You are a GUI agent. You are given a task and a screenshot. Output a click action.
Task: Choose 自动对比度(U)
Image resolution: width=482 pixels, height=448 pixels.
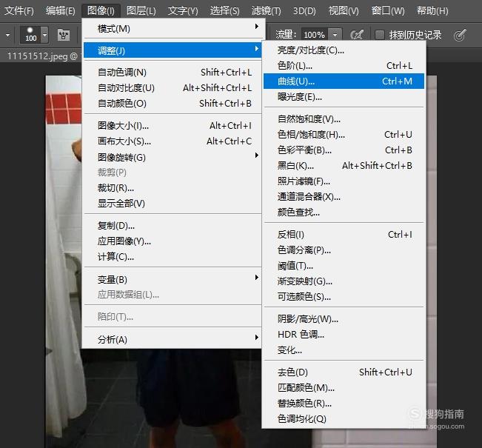click(x=173, y=88)
